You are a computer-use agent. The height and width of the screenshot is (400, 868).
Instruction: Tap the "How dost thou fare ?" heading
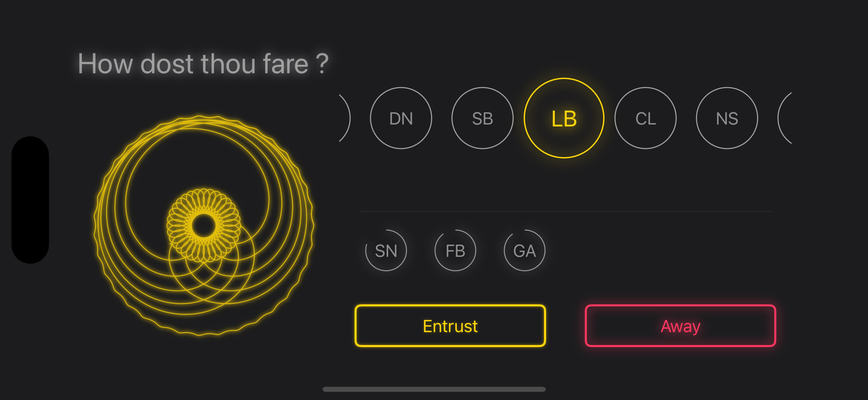pyautogui.click(x=203, y=64)
